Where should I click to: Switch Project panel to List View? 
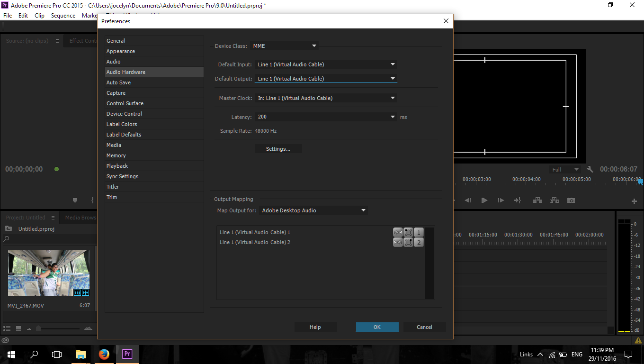tap(7, 328)
